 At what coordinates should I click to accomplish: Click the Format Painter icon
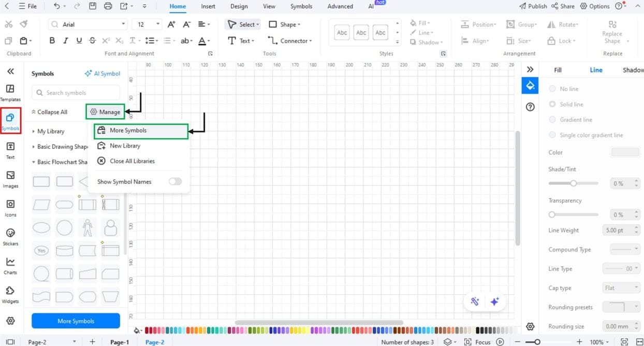coord(24,24)
